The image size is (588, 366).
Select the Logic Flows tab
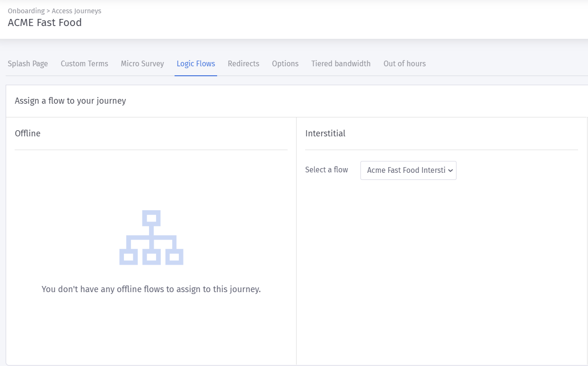(196, 63)
